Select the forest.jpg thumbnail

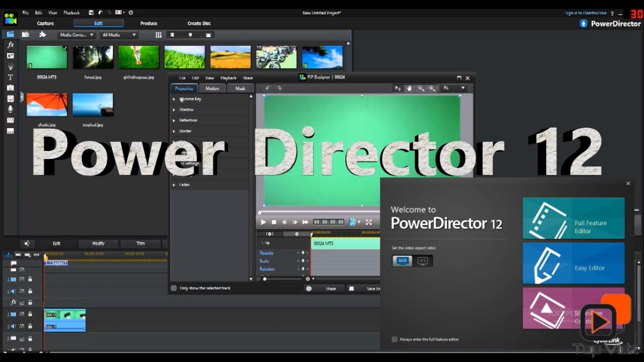coord(93,57)
